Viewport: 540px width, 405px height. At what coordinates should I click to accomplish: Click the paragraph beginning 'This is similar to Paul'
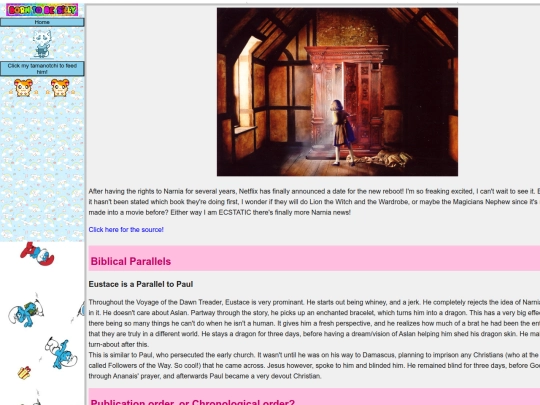tap(314, 365)
